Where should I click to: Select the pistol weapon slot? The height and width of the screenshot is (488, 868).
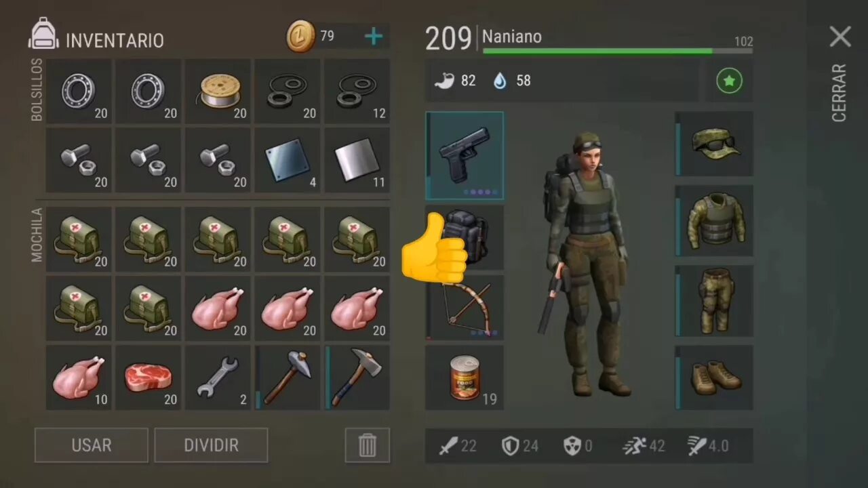tap(465, 156)
